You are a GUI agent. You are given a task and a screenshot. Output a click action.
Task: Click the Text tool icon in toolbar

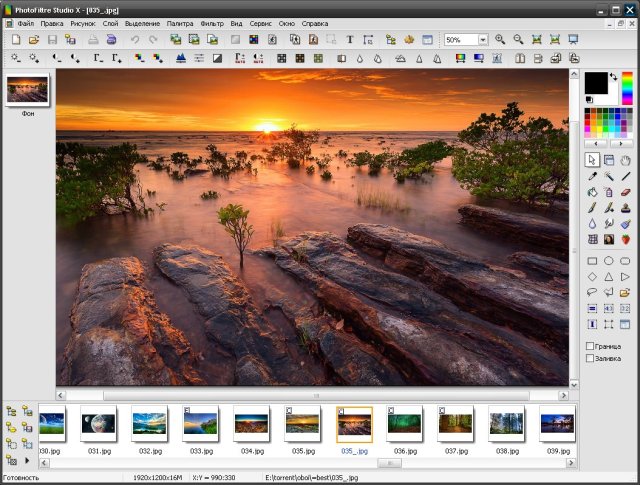coord(350,40)
